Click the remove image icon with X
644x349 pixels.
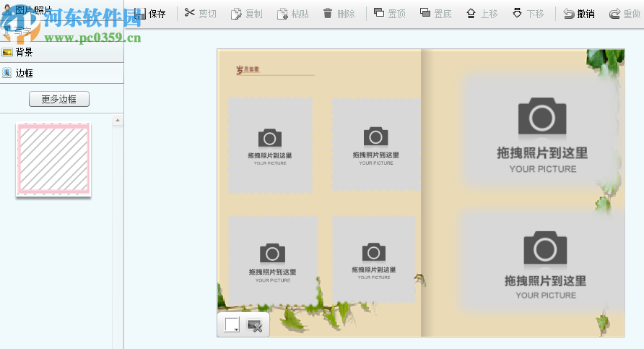[255, 326]
